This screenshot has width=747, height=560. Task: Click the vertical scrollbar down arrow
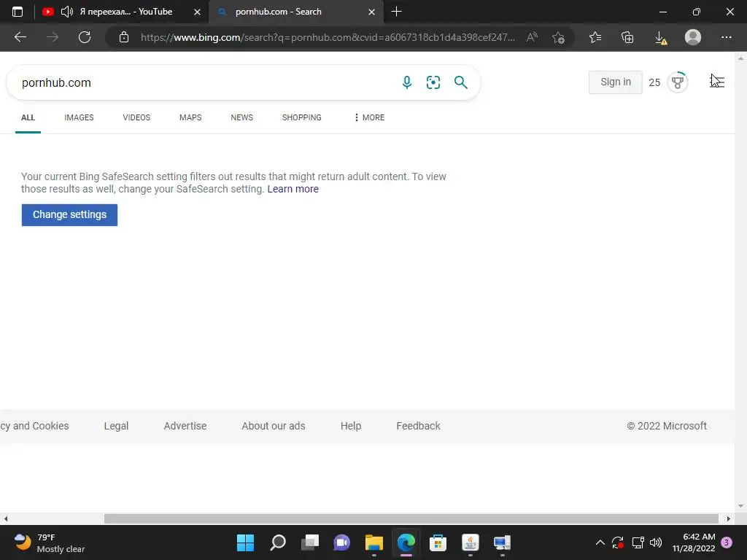click(x=740, y=506)
